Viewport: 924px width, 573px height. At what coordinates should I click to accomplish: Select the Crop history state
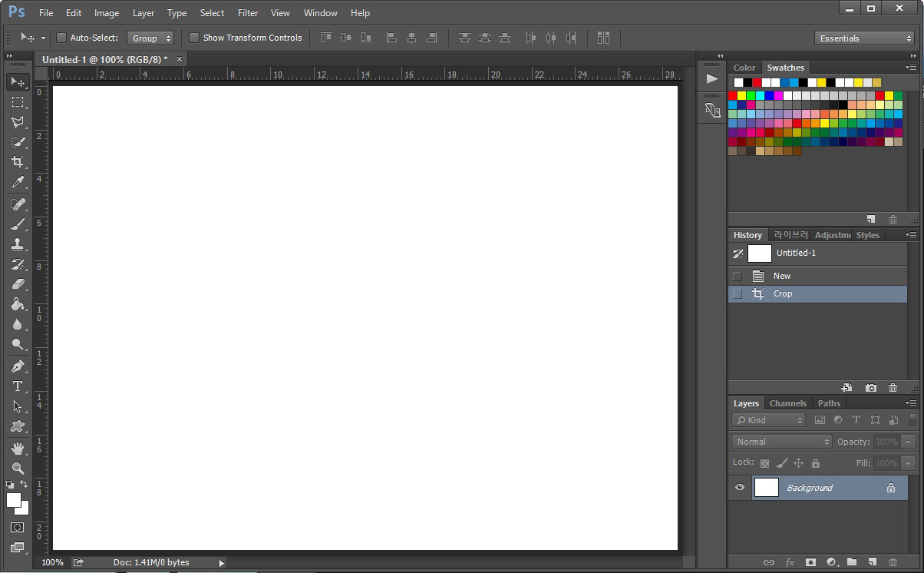pos(817,293)
